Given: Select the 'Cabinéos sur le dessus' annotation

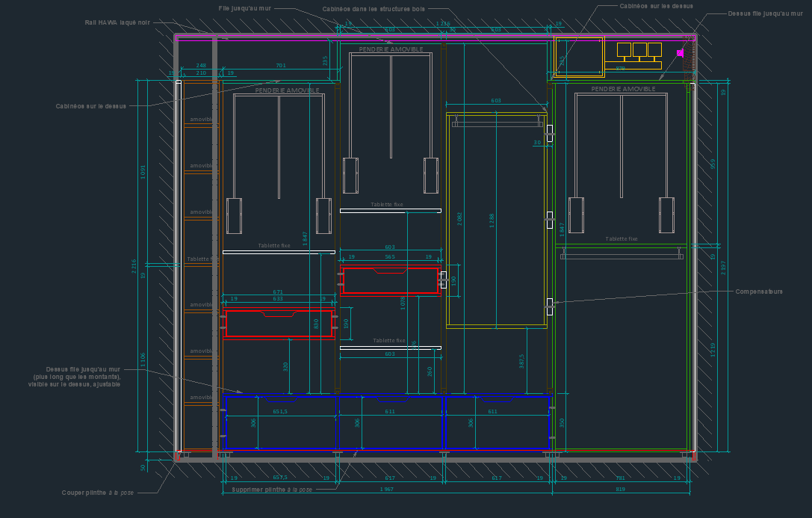Looking at the screenshot, I should click(90, 106).
